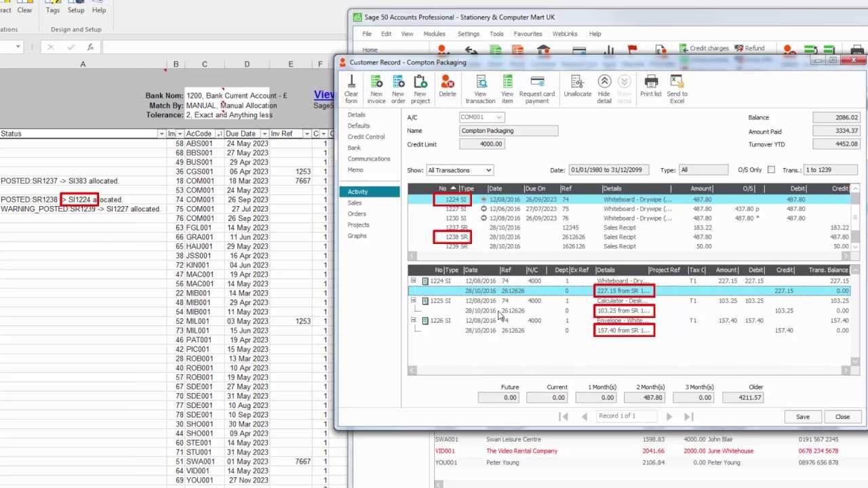This screenshot has width=868, height=488.
Task: Click the Save button
Action: [x=802, y=417]
